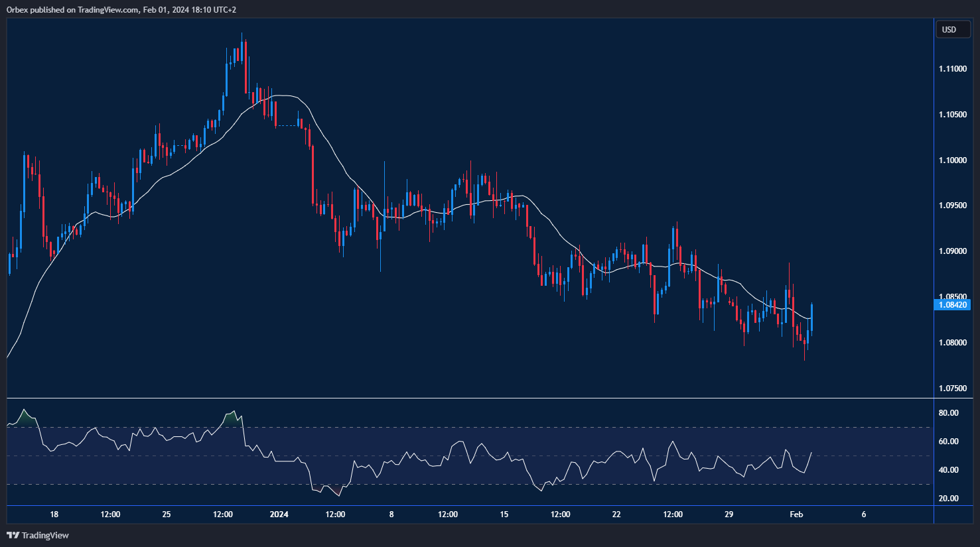Click the 1.08000 price level label
The image size is (980, 547).
pyautogui.click(x=952, y=343)
